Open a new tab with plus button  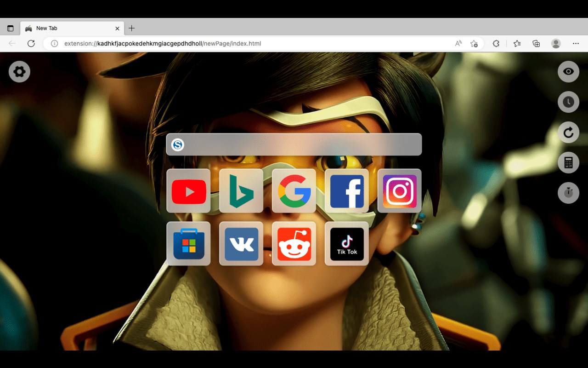pyautogui.click(x=132, y=28)
